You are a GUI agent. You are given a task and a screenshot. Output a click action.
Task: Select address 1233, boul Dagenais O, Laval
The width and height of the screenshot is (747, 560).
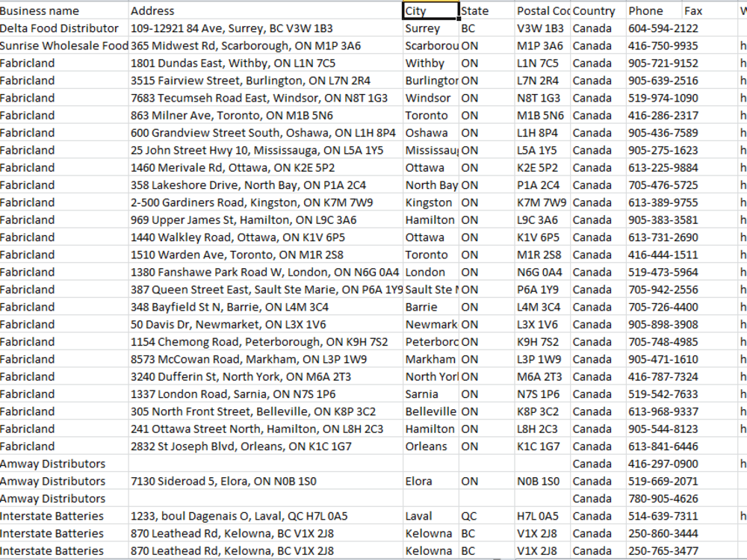[x=265, y=516]
